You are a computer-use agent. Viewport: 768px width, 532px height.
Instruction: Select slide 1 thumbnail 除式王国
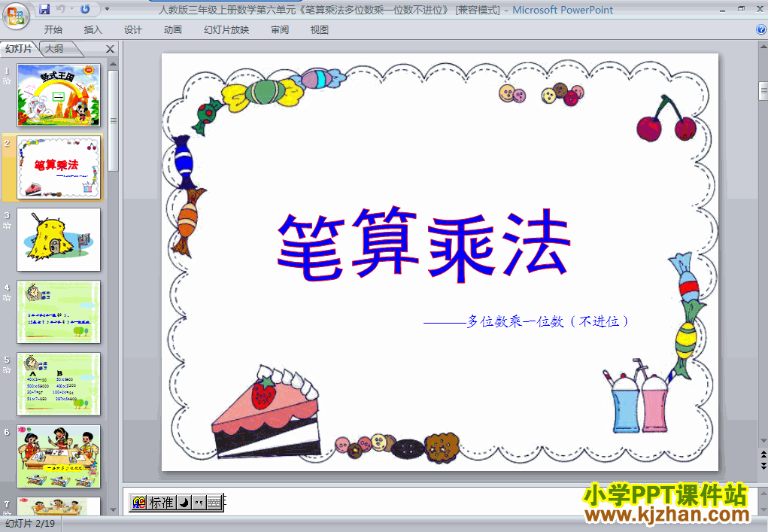pos(59,95)
